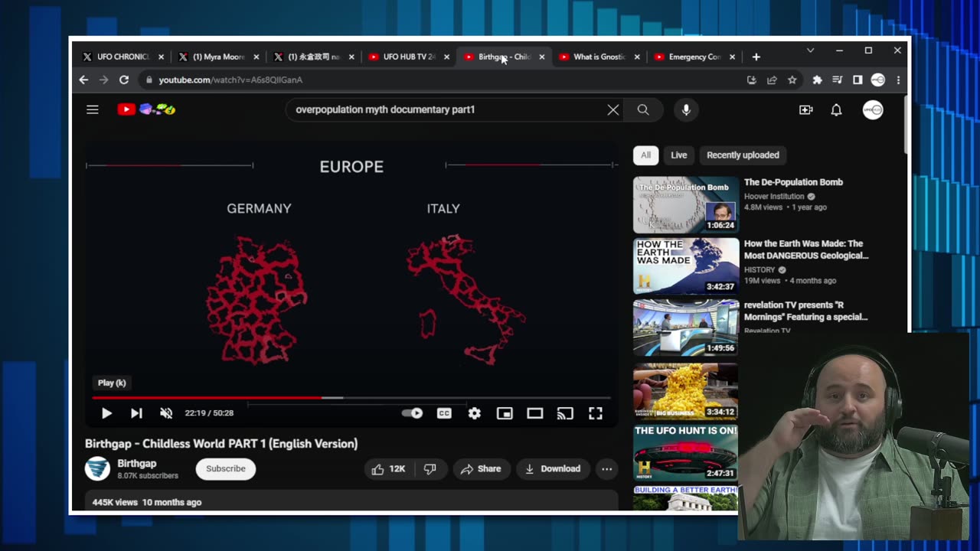This screenshot has height=551, width=980.
Task: Open YouTube notifications bell
Action: click(x=836, y=109)
